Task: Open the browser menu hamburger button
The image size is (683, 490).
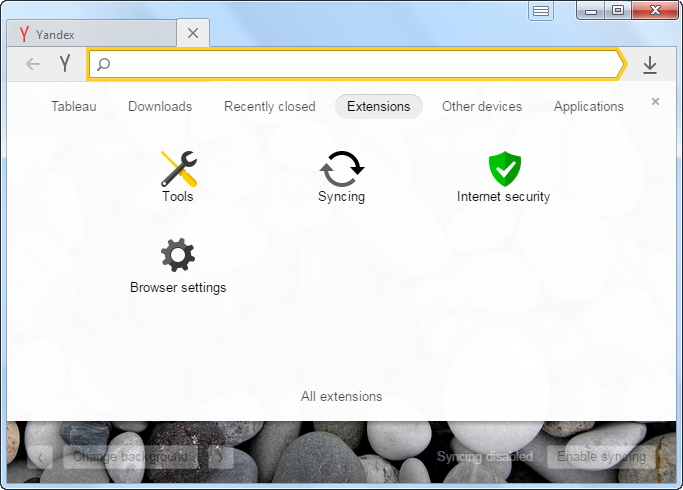Action: (541, 11)
